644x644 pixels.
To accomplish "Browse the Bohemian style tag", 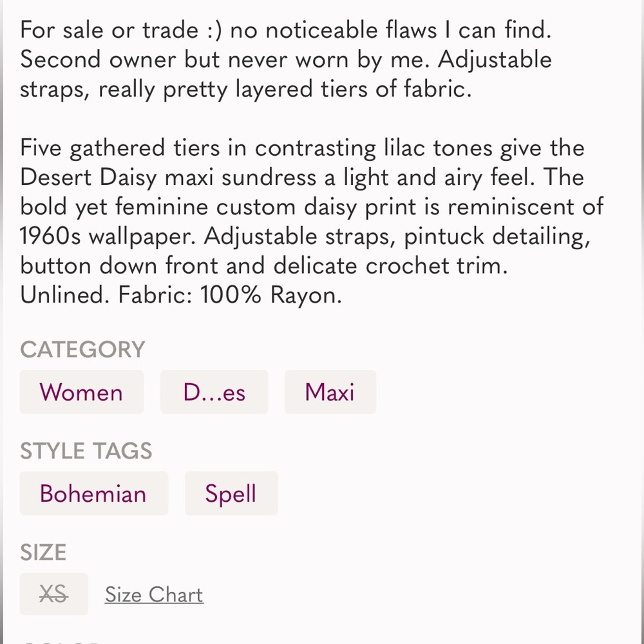I will pos(93,493).
